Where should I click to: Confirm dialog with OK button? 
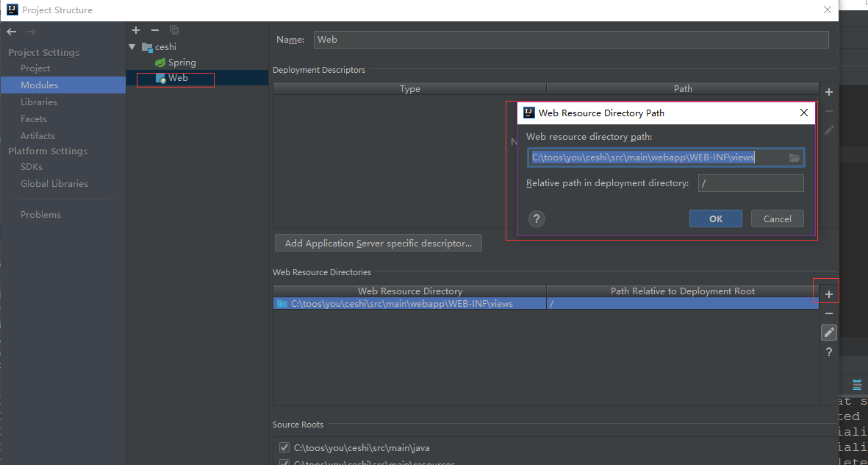pos(716,219)
